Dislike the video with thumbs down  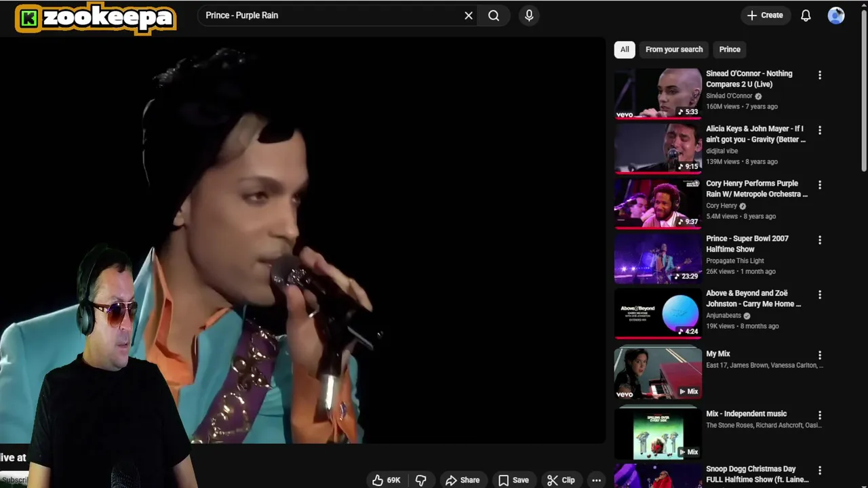coord(420,480)
